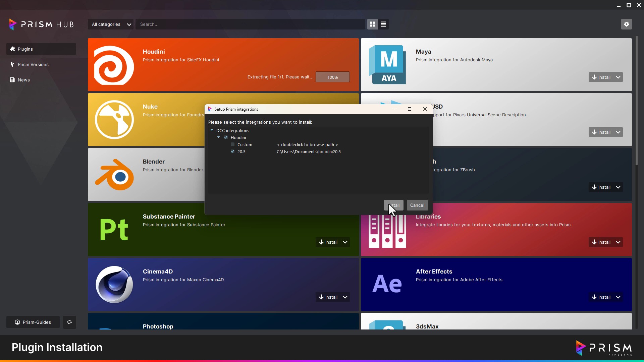
Task: Click the Blender plugin logo
Action: tap(114, 175)
